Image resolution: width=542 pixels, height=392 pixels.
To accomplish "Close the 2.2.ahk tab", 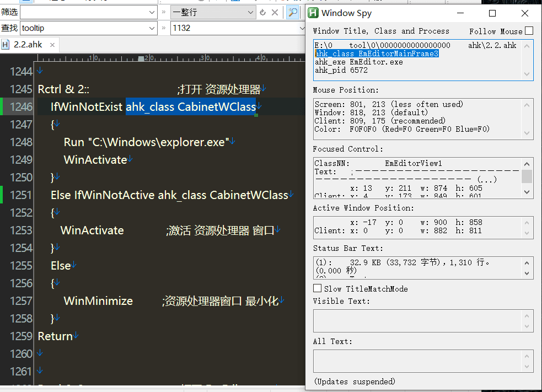I will [x=52, y=45].
